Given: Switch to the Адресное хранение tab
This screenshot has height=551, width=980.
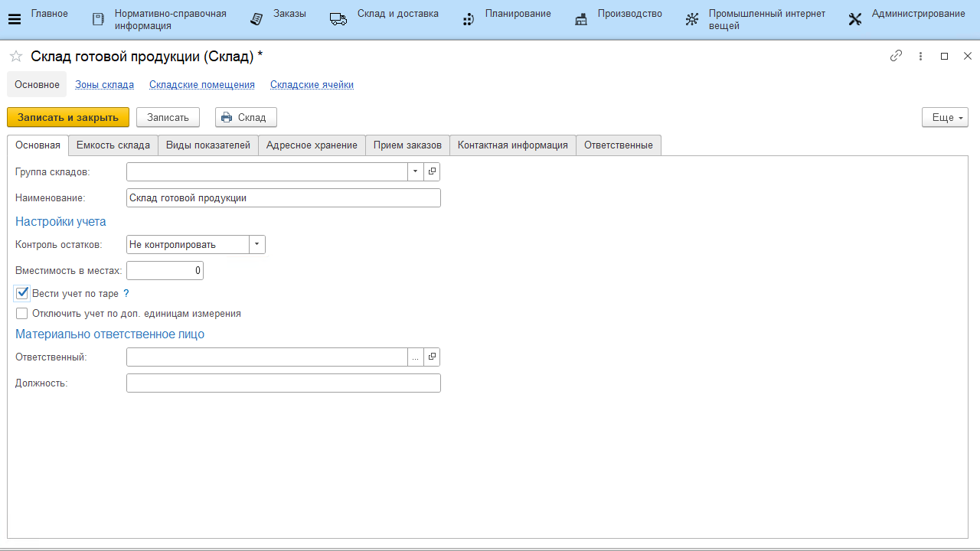Looking at the screenshot, I should point(312,145).
